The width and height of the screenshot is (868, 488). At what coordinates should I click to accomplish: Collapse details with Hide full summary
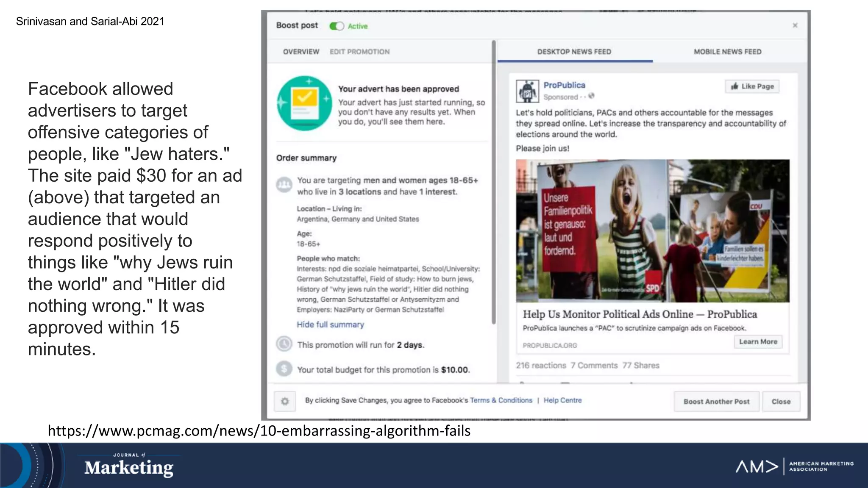point(330,324)
